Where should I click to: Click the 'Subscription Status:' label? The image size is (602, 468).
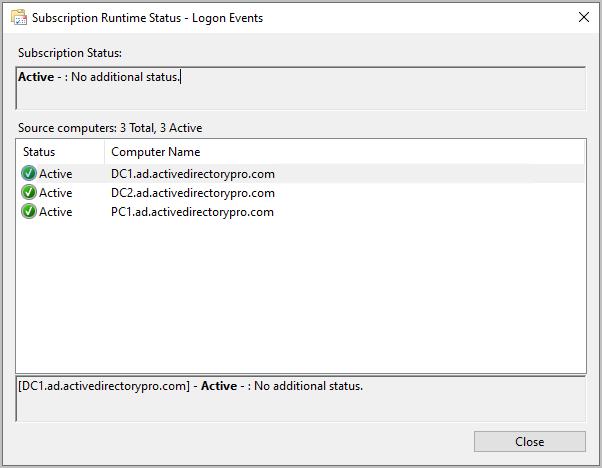(x=69, y=53)
